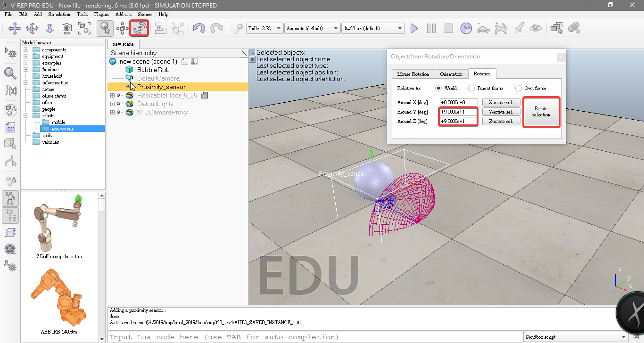The height and width of the screenshot is (343, 644).
Task: Click the Around X degree input field
Action: pos(459,102)
